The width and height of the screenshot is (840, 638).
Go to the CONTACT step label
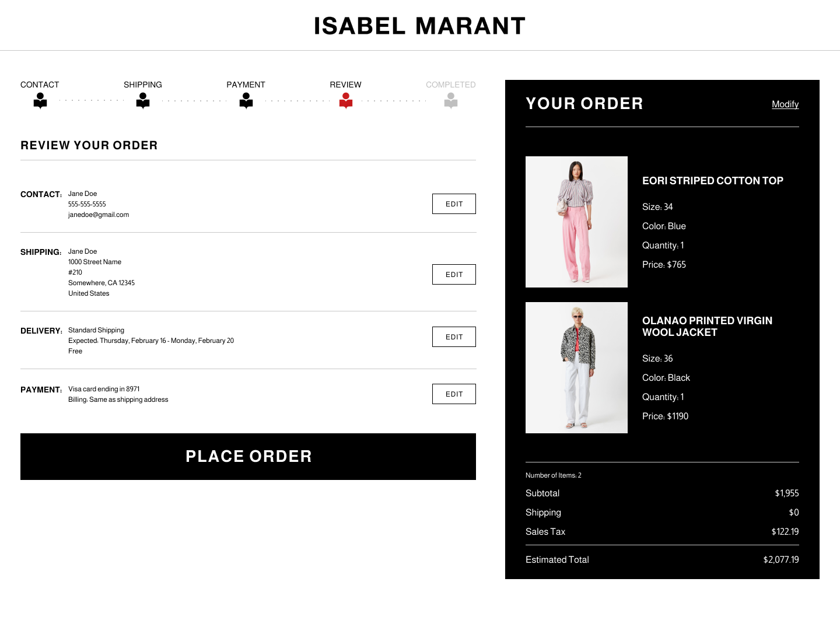click(40, 85)
